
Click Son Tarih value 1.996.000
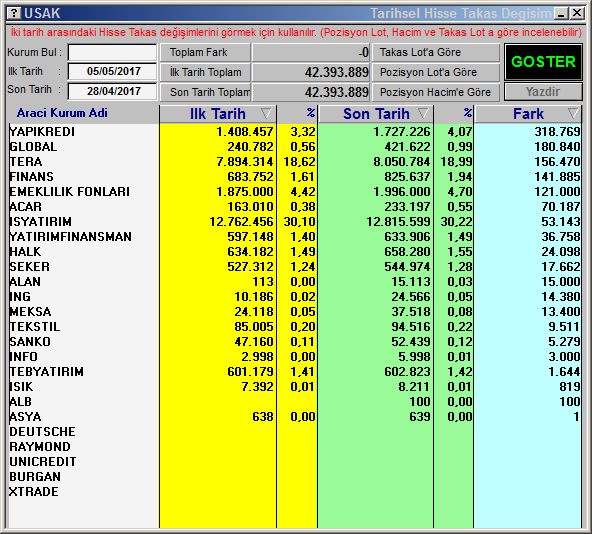pos(402,192)
